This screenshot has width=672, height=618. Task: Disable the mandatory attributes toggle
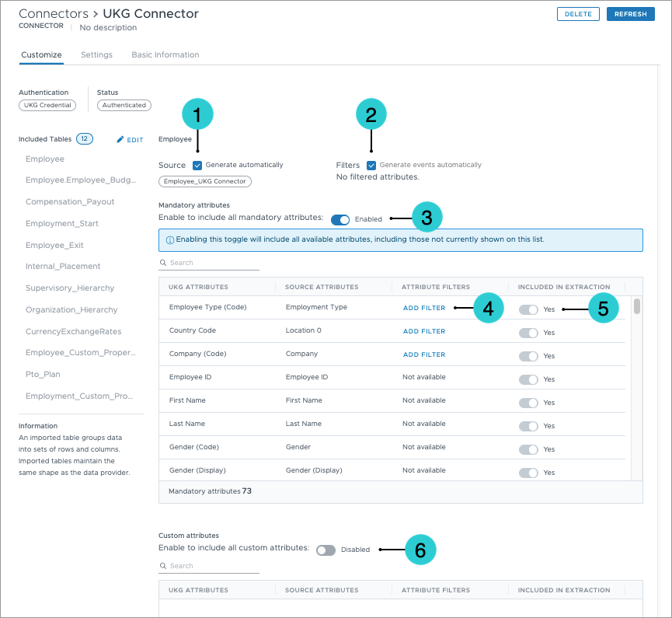340,219
